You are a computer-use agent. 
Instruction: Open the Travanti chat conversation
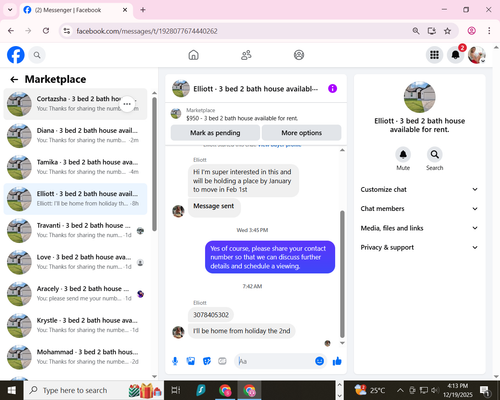[x=75, y=230]
